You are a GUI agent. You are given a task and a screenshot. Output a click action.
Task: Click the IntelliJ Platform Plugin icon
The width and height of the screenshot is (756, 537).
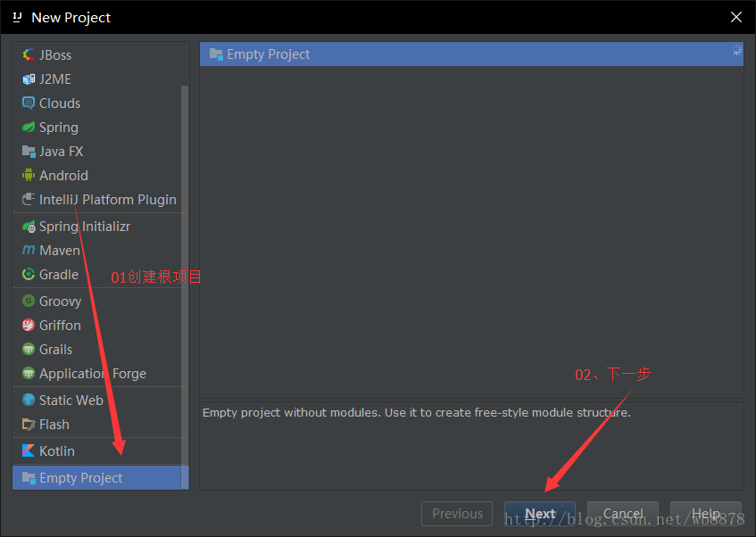[x=29, y=199]
